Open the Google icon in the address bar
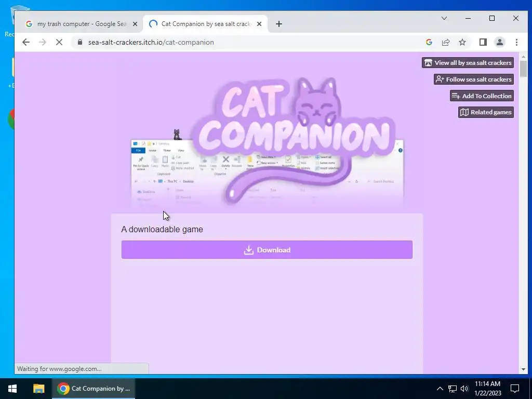Image resolution: width=532 pixels, height=399 pixels. [x=429, y=42]
